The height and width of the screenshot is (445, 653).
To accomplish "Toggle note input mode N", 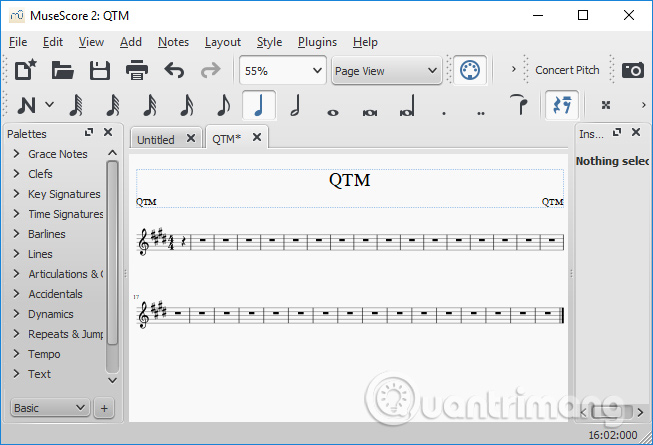I will click(x=26, y=105).
